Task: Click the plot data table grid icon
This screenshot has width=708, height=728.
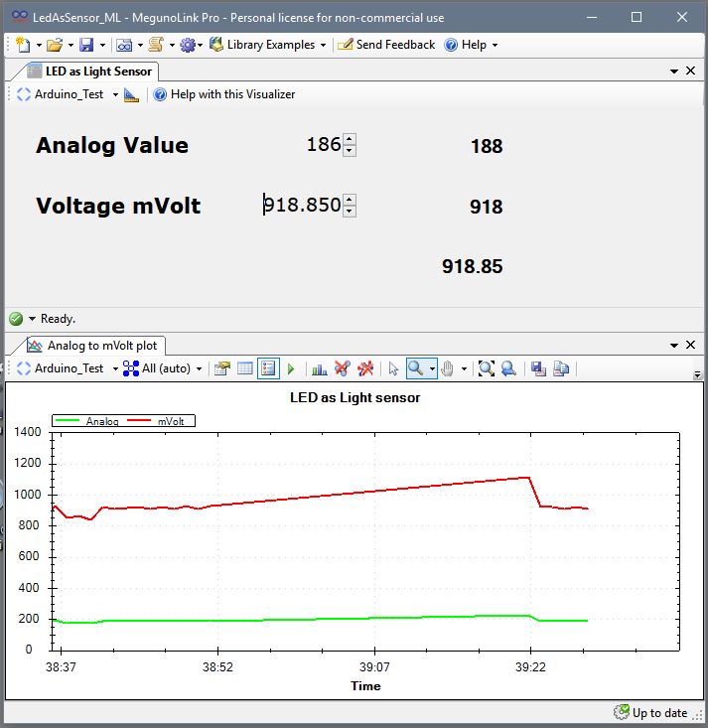Action: (245, 369)
